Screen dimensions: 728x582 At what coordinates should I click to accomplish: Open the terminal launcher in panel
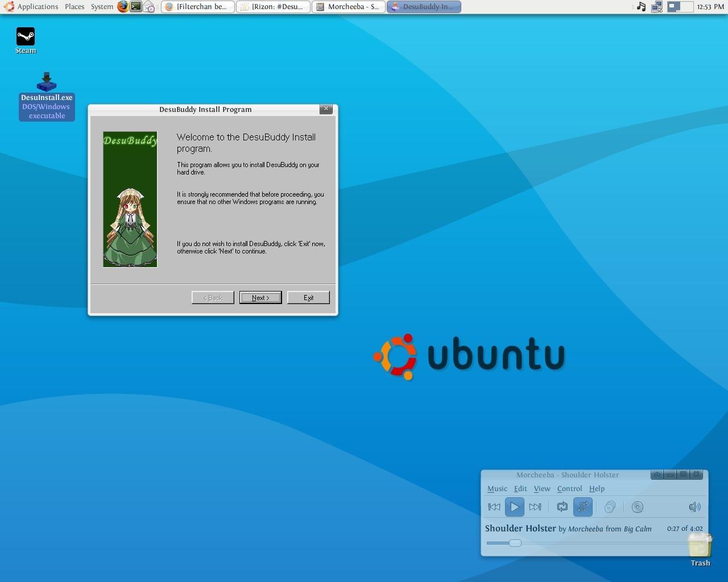[x=136, y=7]
